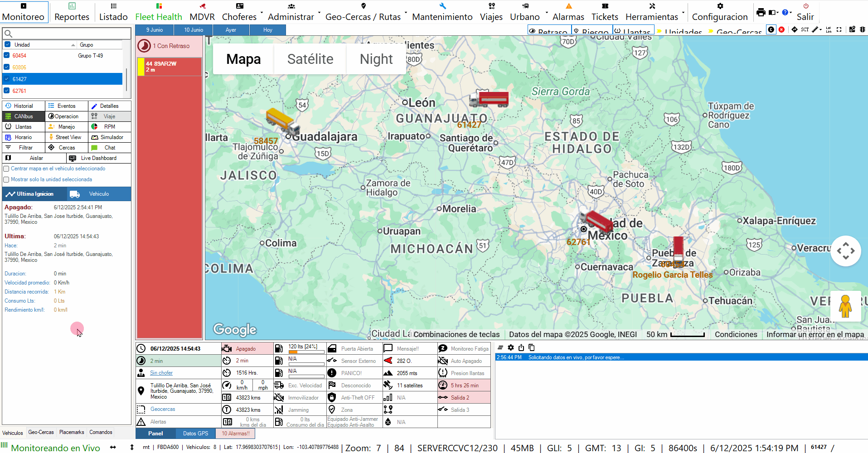
Task: Open the Cercas geofence option
Action: coord(67,148)
